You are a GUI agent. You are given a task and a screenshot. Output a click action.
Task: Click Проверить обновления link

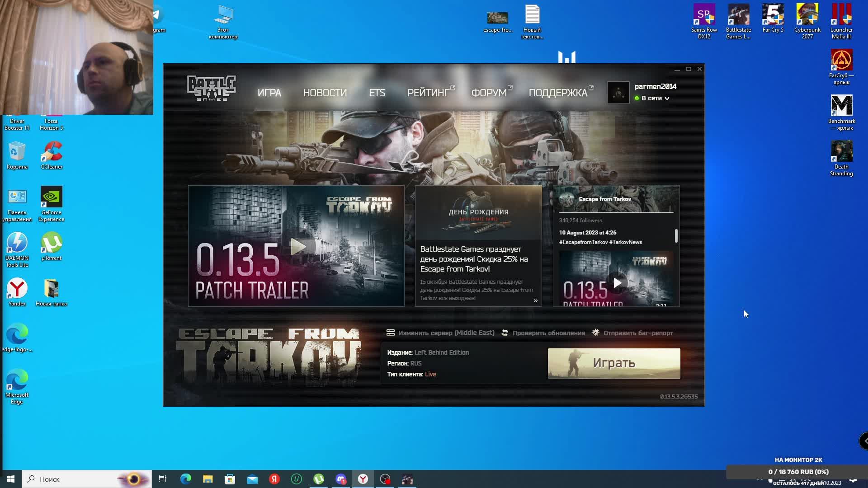tap(548, 333)
